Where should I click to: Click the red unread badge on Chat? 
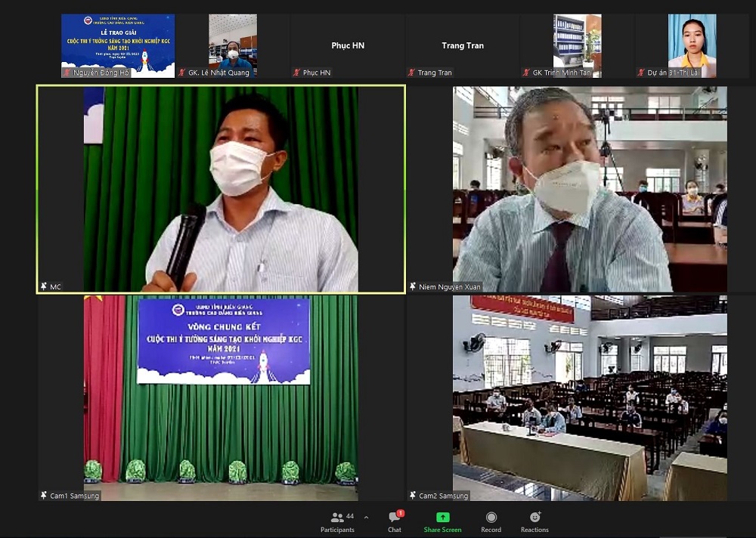pos(401,513)
